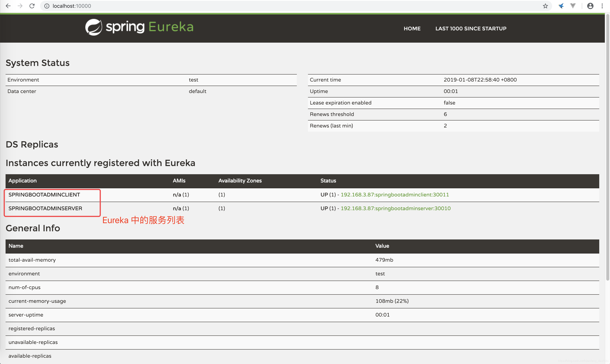Open LAST 1000 SINCE STARTUP page

pyautogui.click(x=470, y=29)
